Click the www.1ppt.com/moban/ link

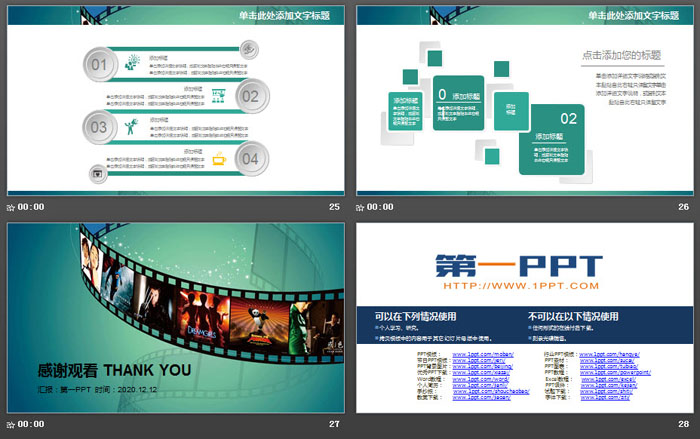(x=483, y=355)
